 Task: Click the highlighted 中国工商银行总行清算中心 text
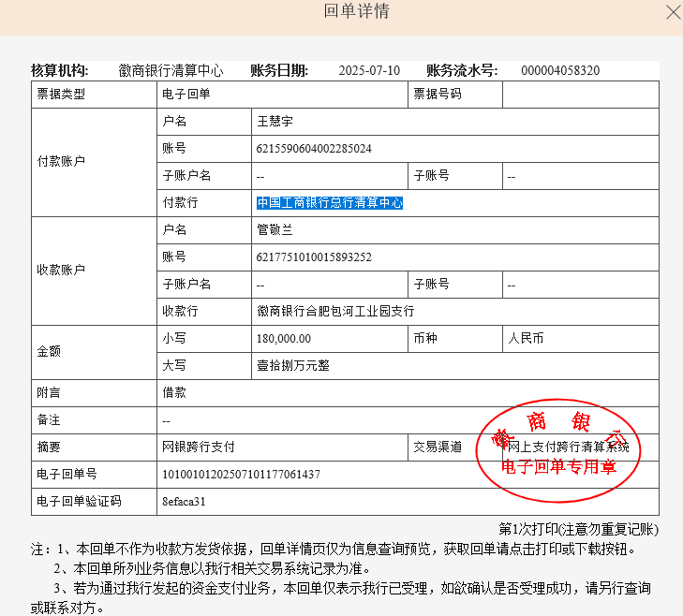pyautogui.click(x=330, y=203)
